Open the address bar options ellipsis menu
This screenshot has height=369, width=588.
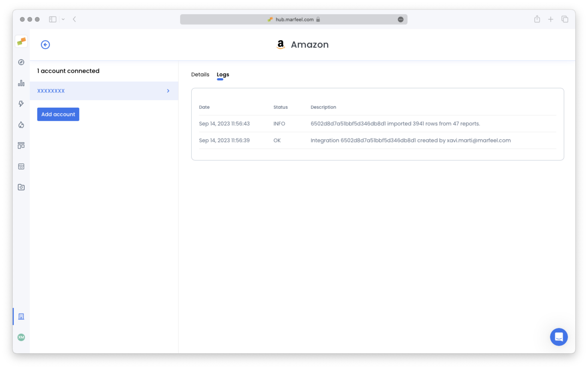401,19
